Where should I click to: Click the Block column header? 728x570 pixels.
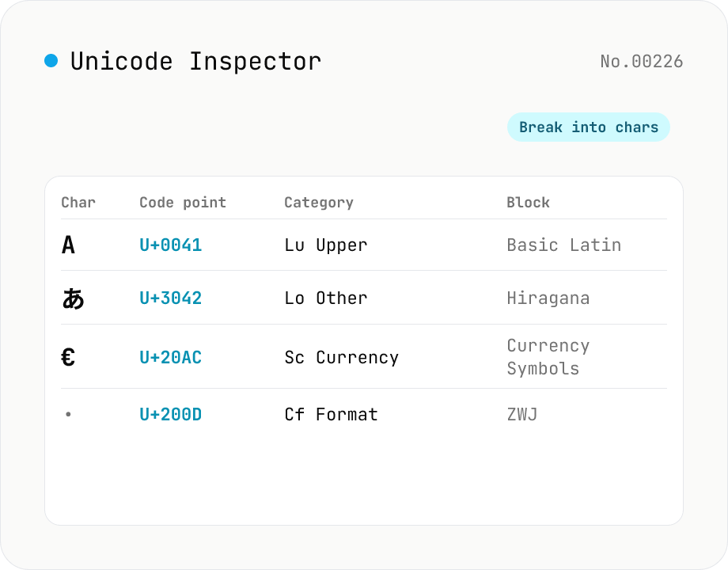coord(529,202)
